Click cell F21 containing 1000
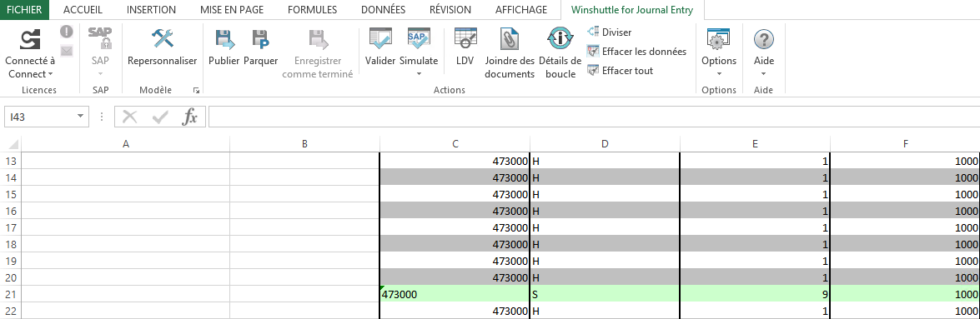Viewport: 980px width, 319px height. [905, 294]
